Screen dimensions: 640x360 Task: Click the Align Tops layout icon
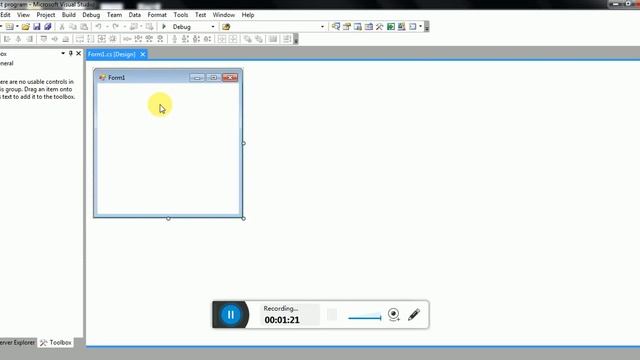43,39
